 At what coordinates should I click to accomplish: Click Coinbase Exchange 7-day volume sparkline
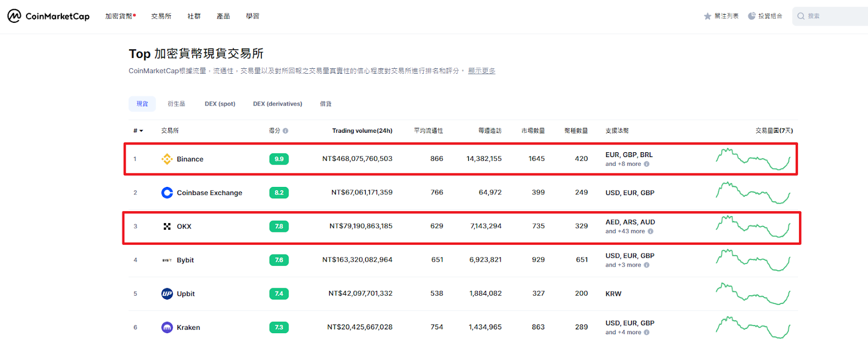(x=753, y=192)
